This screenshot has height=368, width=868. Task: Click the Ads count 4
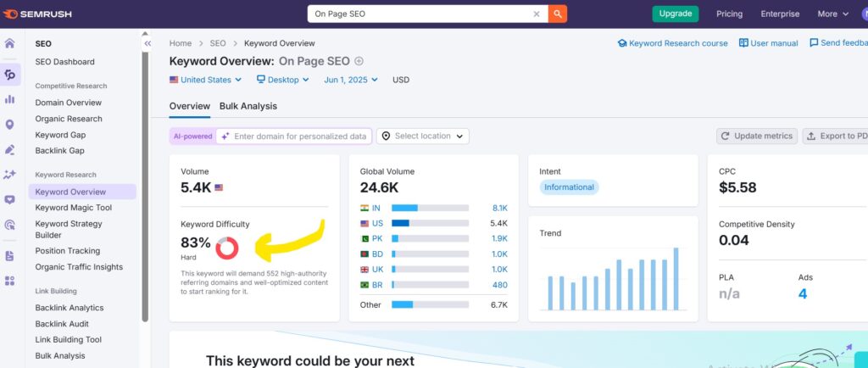[x=803, y=294]
